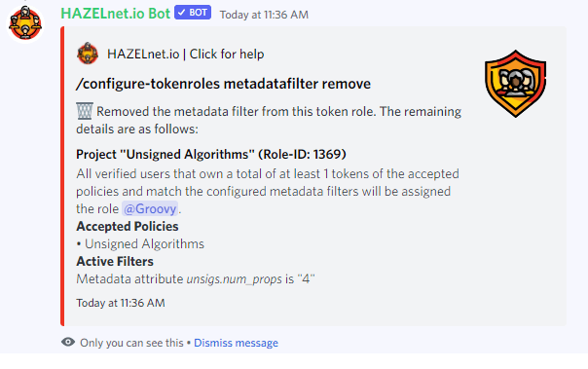Click the shield thumbnail image in embed
The width and height of the screenshot is (588, 369).
click(x=515, y=84)
